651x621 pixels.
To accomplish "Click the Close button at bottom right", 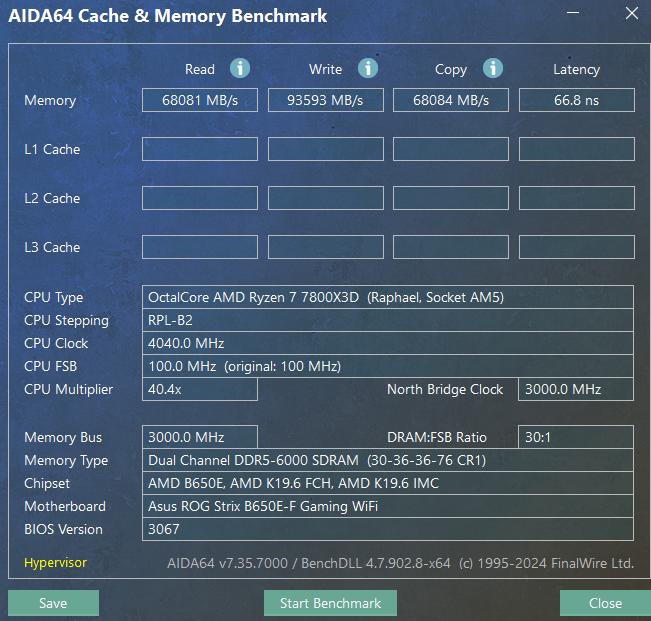I will point(605,603).
